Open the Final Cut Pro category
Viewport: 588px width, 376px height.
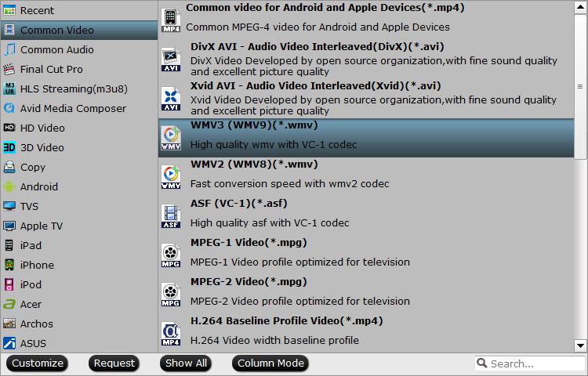[79, 69]
